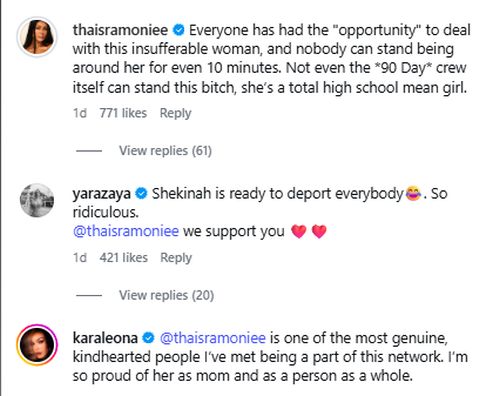
Task: Expand View replies (61)
Action: click(x=165, y=151)
